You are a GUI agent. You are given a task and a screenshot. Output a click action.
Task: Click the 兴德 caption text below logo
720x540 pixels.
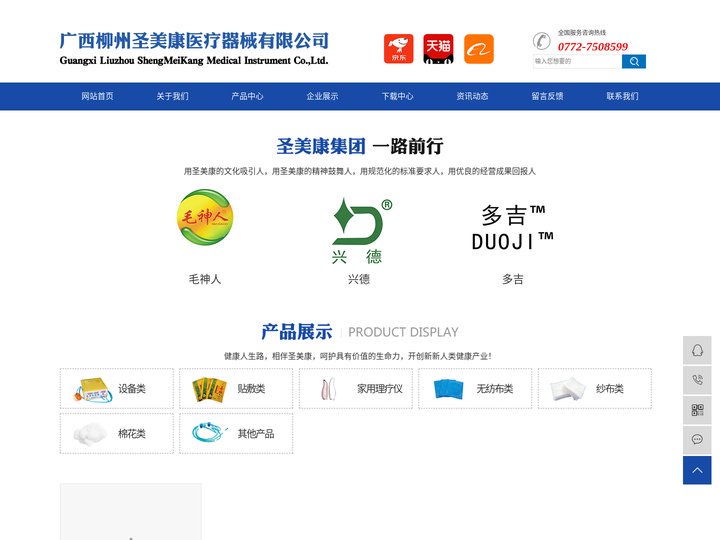(359, 279)
